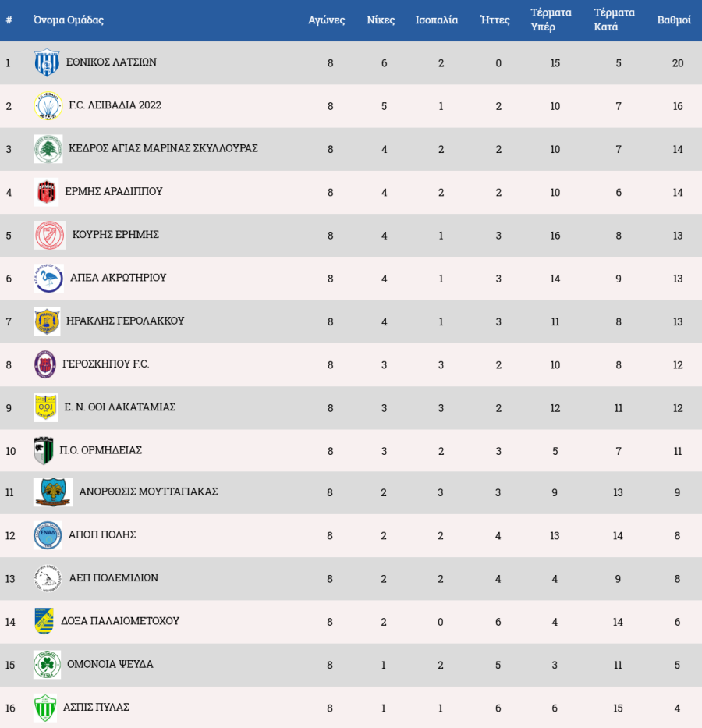This screenshot has width=702, height=728.
Task: Click the F.C. ΛΕΙΒΑΔΙΑ 2022 team logo
Action: [x=48, y=106]
